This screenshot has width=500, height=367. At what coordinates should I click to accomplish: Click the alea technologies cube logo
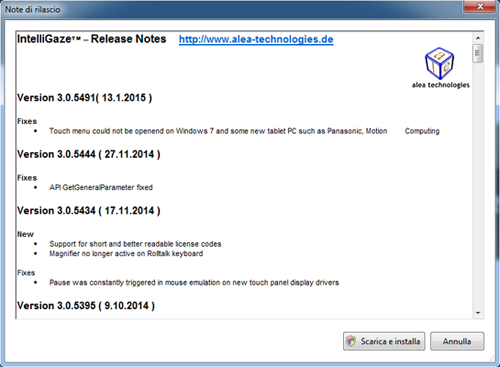(439, 63)
